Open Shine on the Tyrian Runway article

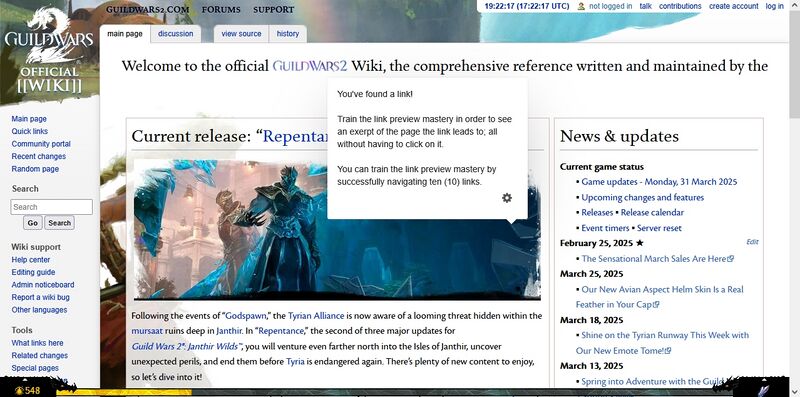(662, 342)
